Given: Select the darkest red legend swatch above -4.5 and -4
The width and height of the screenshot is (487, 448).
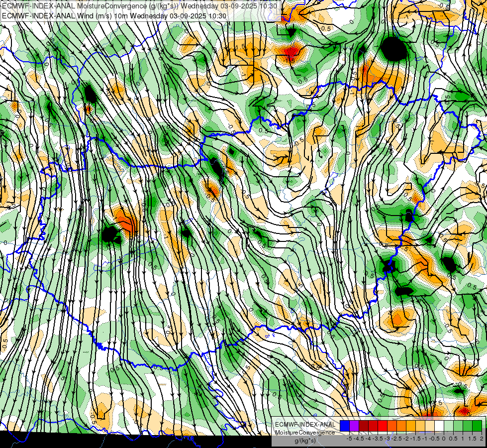Looking at the screenshot, I should click(364, 426).
